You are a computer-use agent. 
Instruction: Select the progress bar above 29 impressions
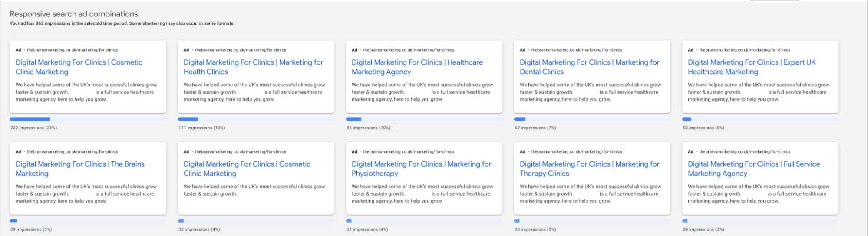(760, 220)
